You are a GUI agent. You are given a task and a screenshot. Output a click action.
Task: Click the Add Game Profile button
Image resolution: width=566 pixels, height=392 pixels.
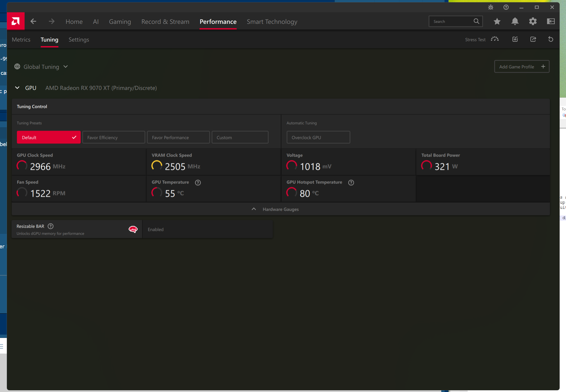pos(522,67)
